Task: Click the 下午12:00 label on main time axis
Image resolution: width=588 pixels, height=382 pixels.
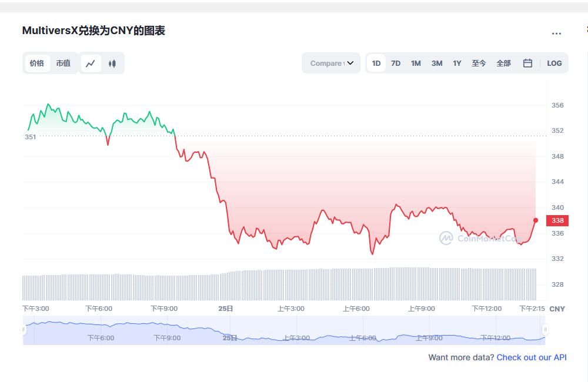Action: coord(486,309)
